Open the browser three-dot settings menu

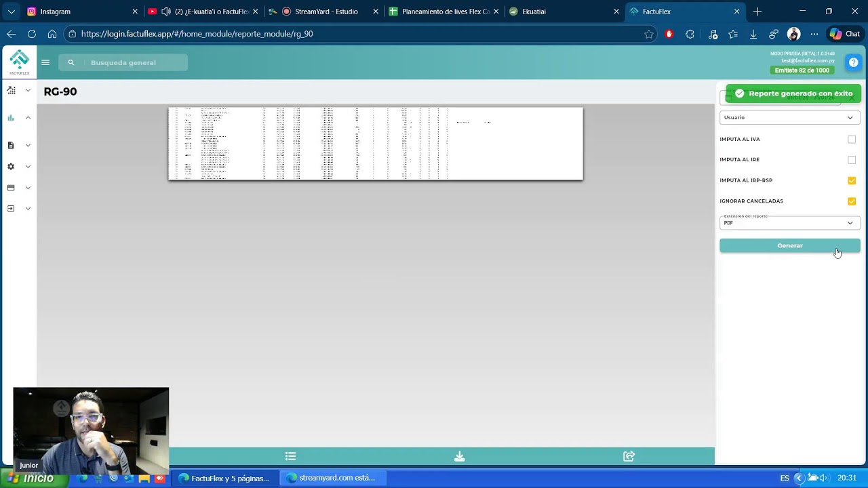click(x=814, y=34)
